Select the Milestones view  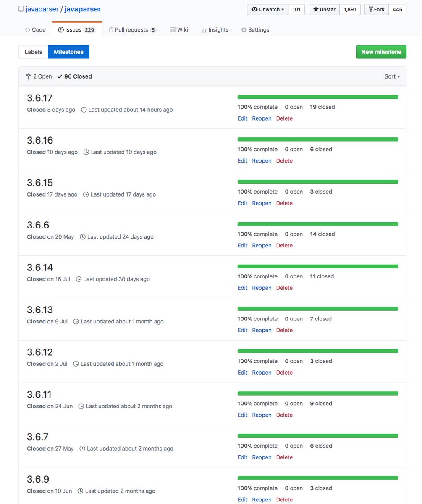coord(69,52)
